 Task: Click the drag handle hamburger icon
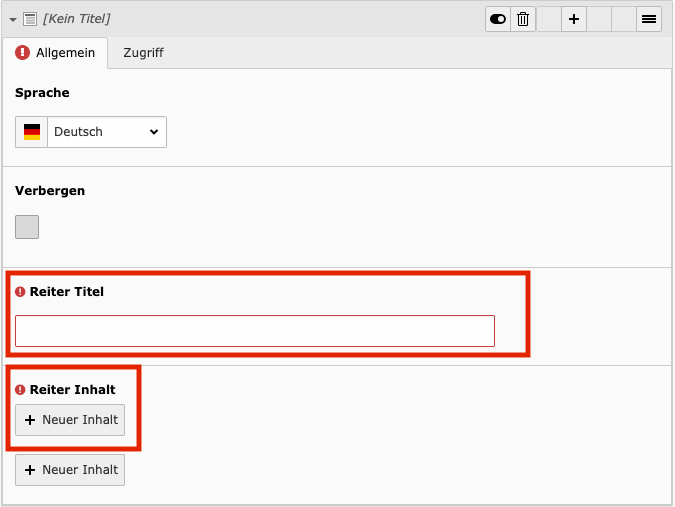pyautogui.click(x=649, y=19)
